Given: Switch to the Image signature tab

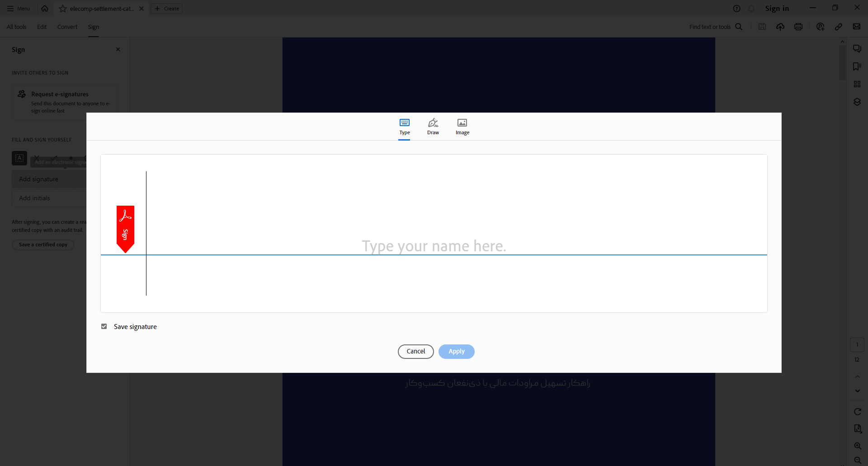Looking at the screenshot, I should point(462,127).
